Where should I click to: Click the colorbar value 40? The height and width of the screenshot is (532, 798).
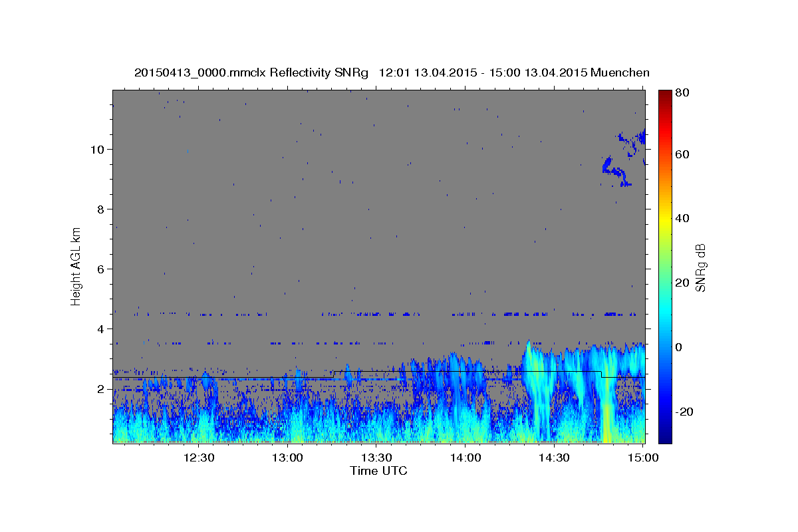(683, 218)
